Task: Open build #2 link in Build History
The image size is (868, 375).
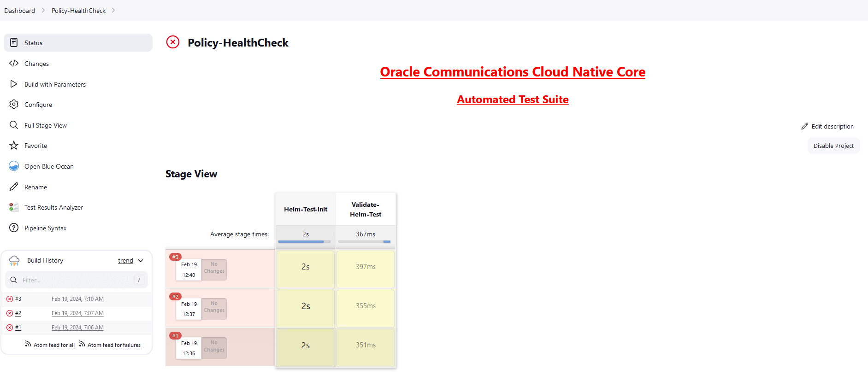Action: [x=18, y=313]
